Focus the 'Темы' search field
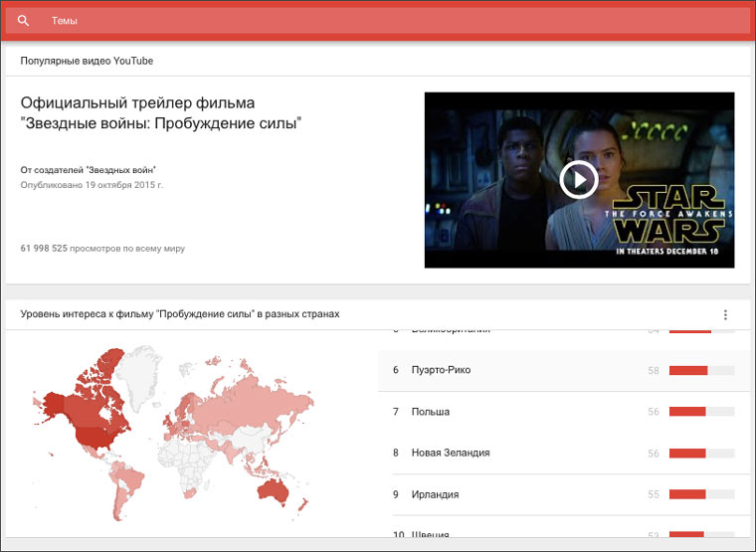Screen dimensions: 756x552 click(378, 21)
